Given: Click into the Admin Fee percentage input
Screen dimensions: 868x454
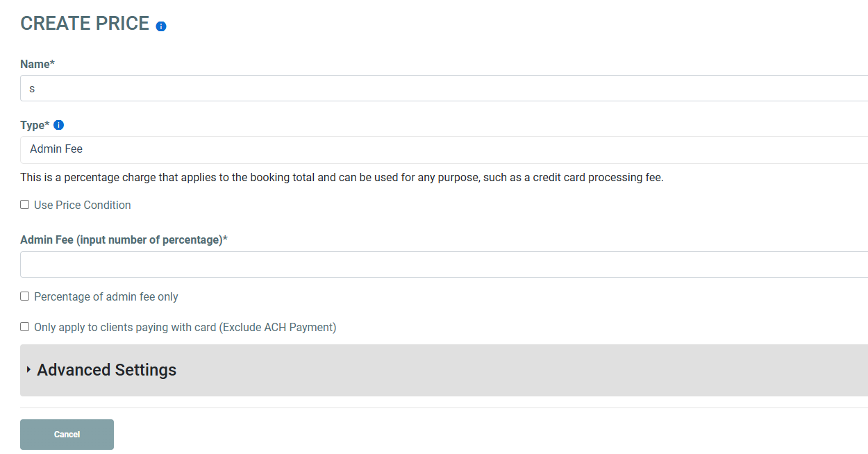Looking at the screenshot, I should (x=444, y=264).
